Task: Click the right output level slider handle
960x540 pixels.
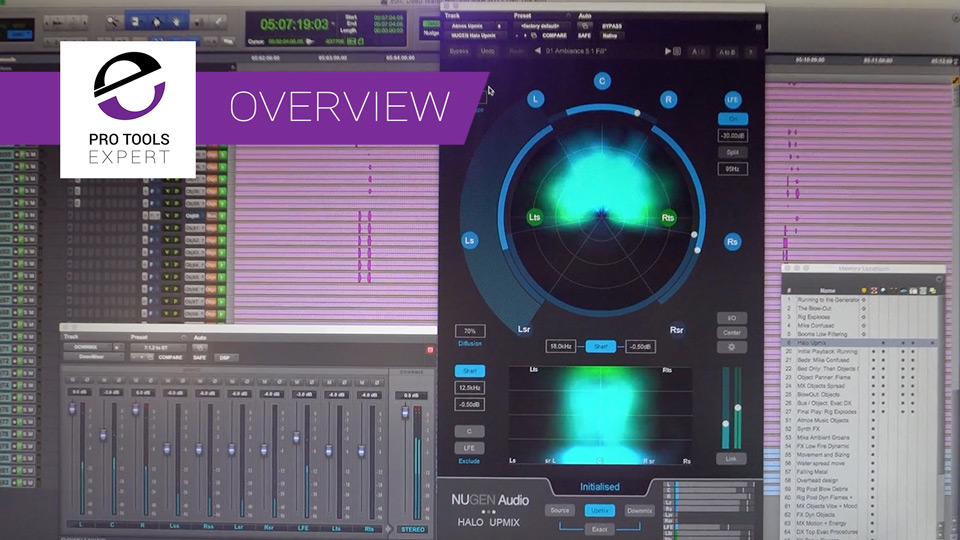Action: [x=739, y=407]
